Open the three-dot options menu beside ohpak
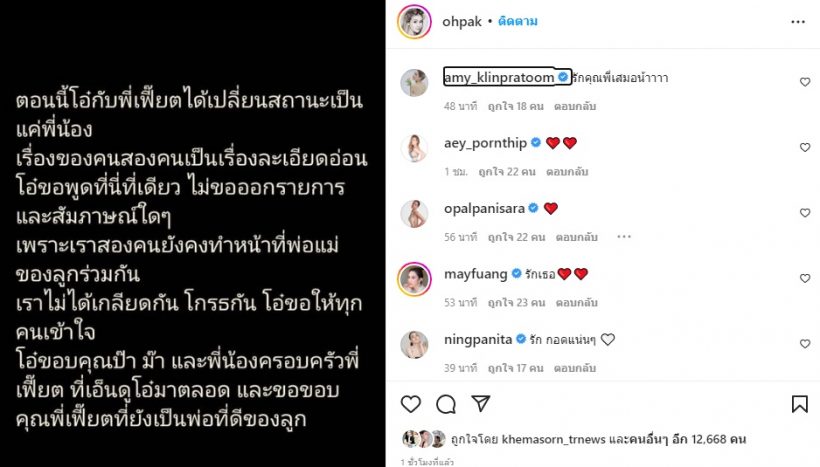Viewport: 820px width, 467px height. coord(798,21)
